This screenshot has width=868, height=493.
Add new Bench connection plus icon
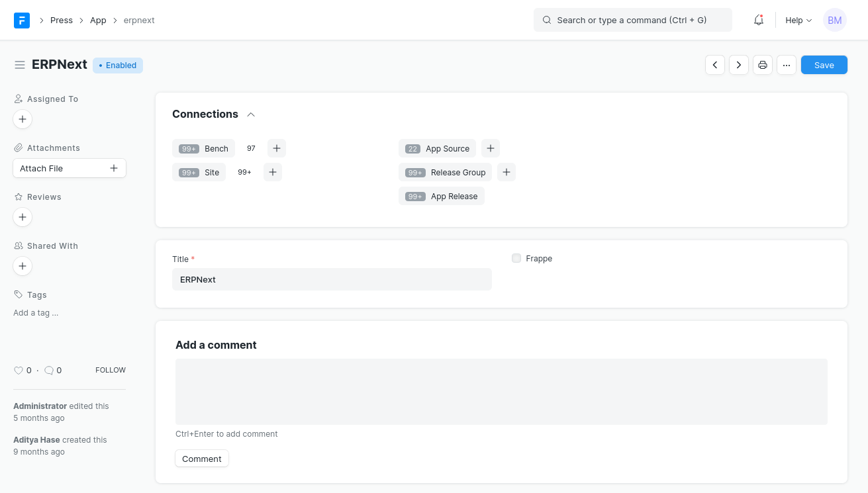point(277,148)
